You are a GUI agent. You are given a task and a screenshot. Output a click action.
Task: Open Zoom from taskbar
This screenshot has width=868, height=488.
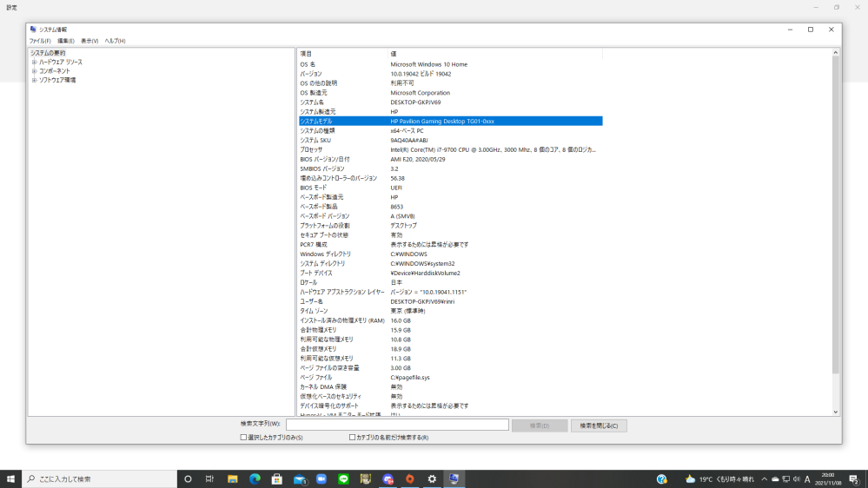pyautogui.click(x=321, y=479)
